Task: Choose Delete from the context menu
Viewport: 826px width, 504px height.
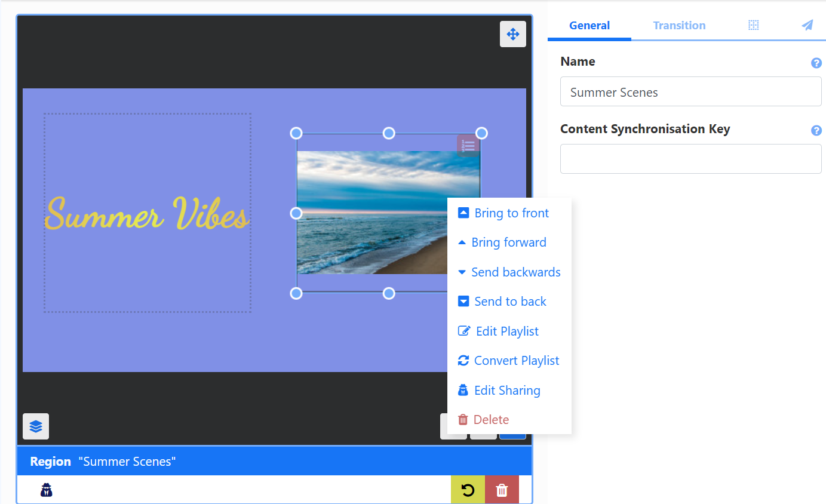Action: pyautogui.click(x=490, y=420)
